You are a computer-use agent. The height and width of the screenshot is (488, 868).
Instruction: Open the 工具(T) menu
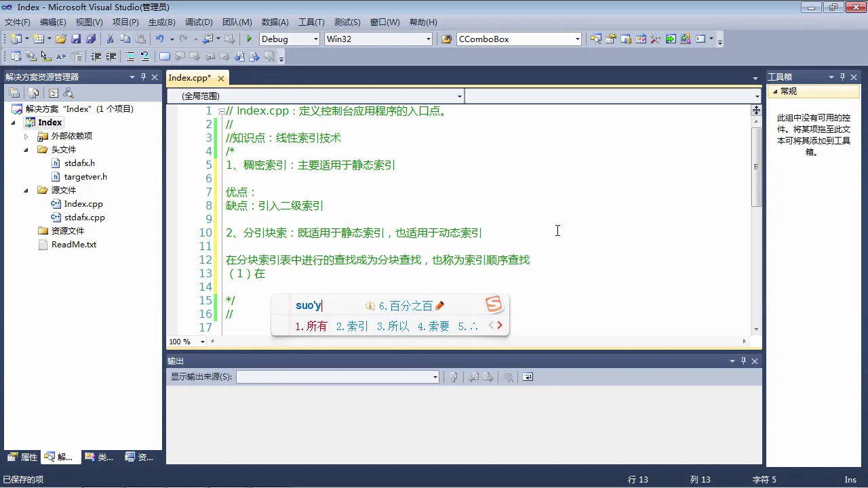click(x=312, y=22)
